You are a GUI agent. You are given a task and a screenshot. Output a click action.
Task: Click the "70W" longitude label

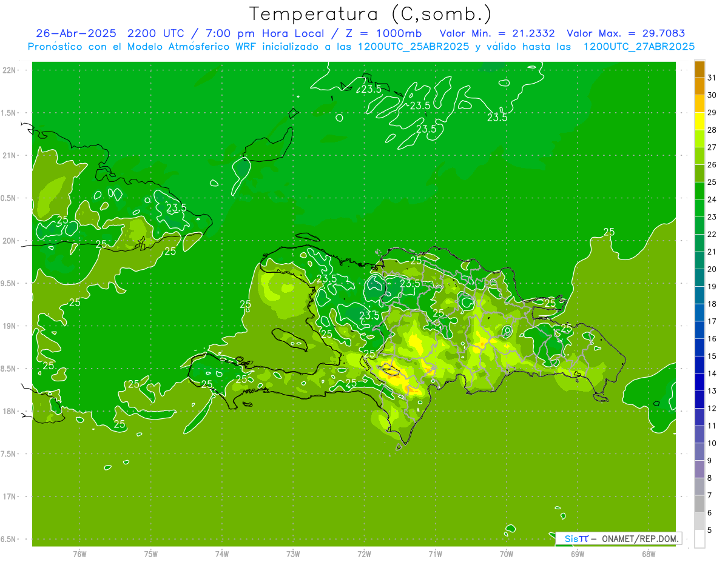click(x=507, y=554)
